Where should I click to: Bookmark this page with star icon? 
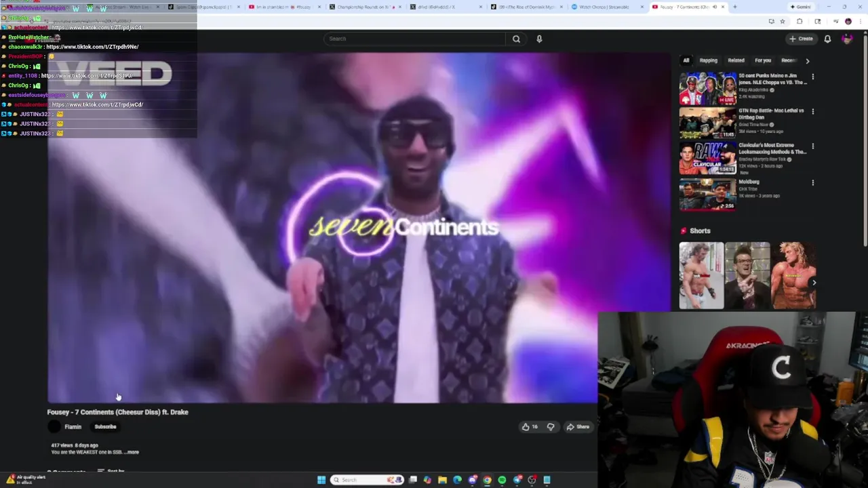[782, 21]
